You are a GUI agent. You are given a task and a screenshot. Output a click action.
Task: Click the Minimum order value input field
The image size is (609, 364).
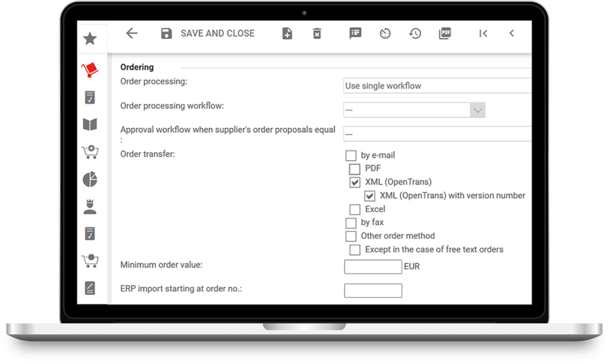pyautogui.click(x=373, y=266)
